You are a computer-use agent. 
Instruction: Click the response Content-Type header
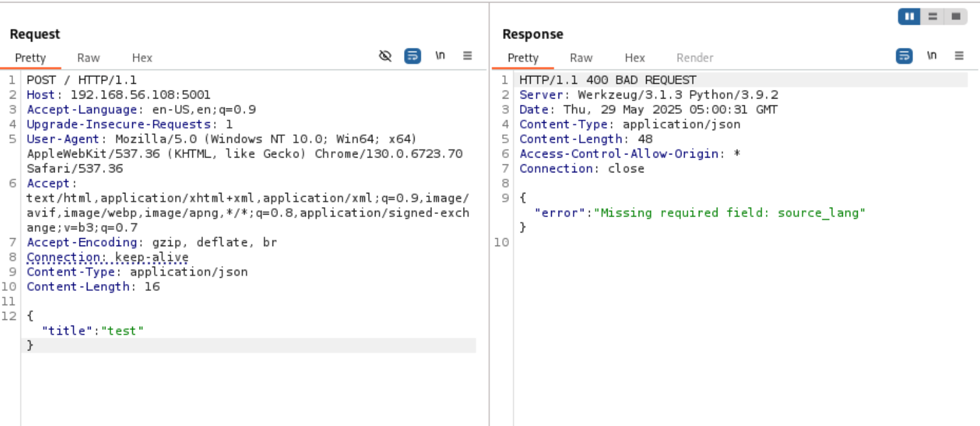coord(630,125)
